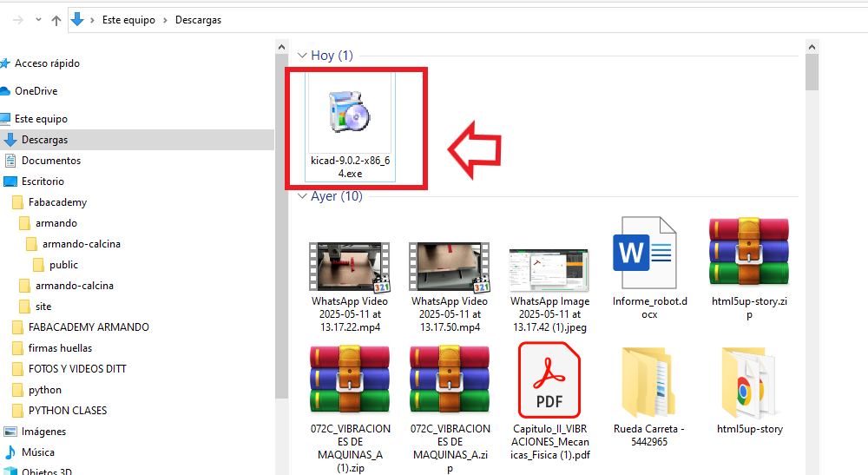Open the recent locations dropdown arrow
Viewport: 868px width, 475px height.
pyautogui.click(x=38, y=20)
